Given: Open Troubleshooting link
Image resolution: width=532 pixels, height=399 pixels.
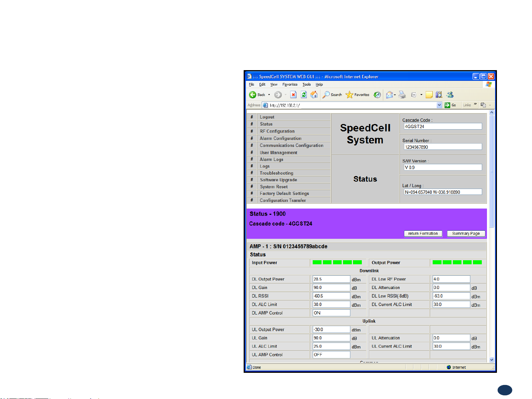Looking at the screenshot, I should (x=276, y=173).
